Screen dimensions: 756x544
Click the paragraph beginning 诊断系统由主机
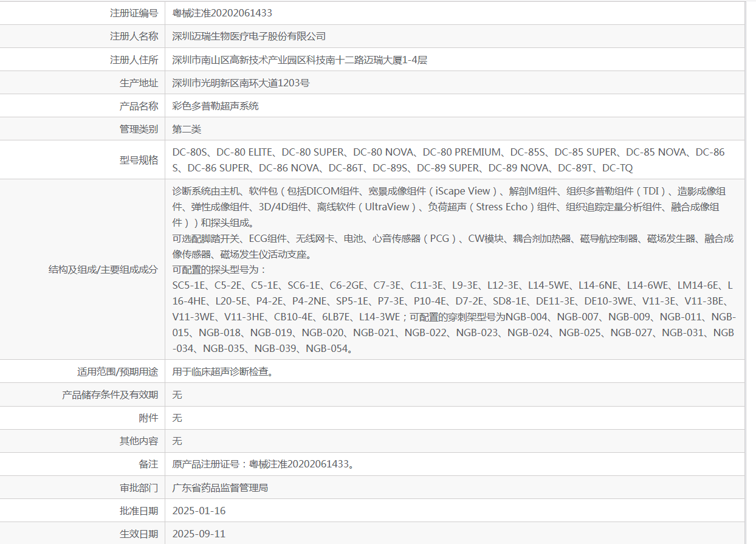[449, 207]
